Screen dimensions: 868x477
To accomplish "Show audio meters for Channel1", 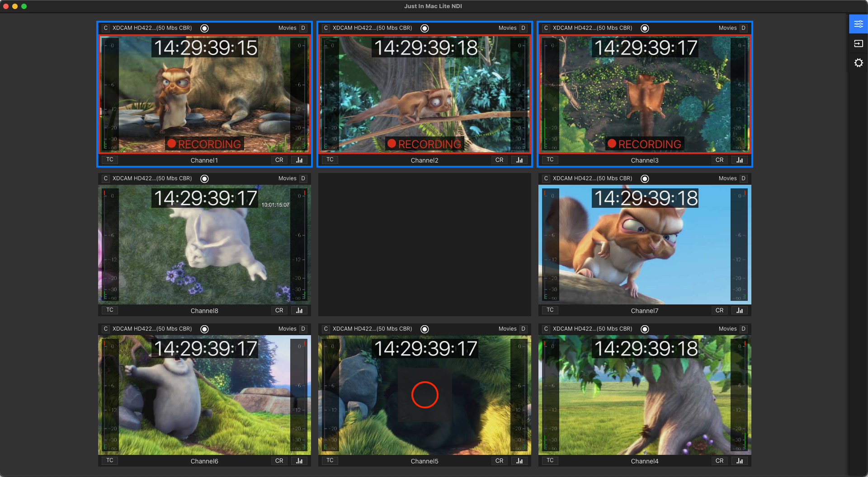I will (x=299, y=160).
